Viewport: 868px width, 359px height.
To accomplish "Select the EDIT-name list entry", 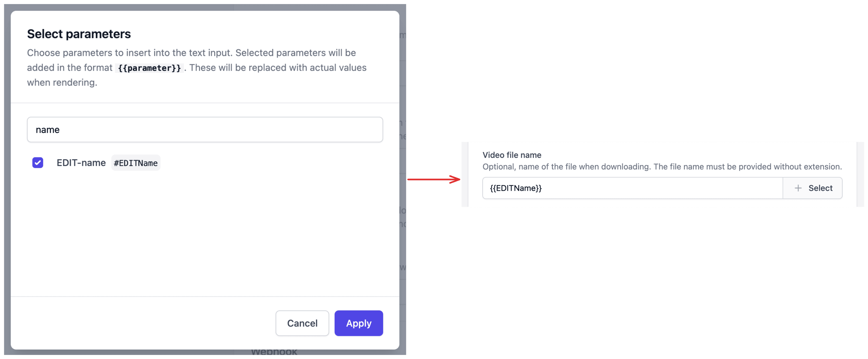I will pos(81,163).
